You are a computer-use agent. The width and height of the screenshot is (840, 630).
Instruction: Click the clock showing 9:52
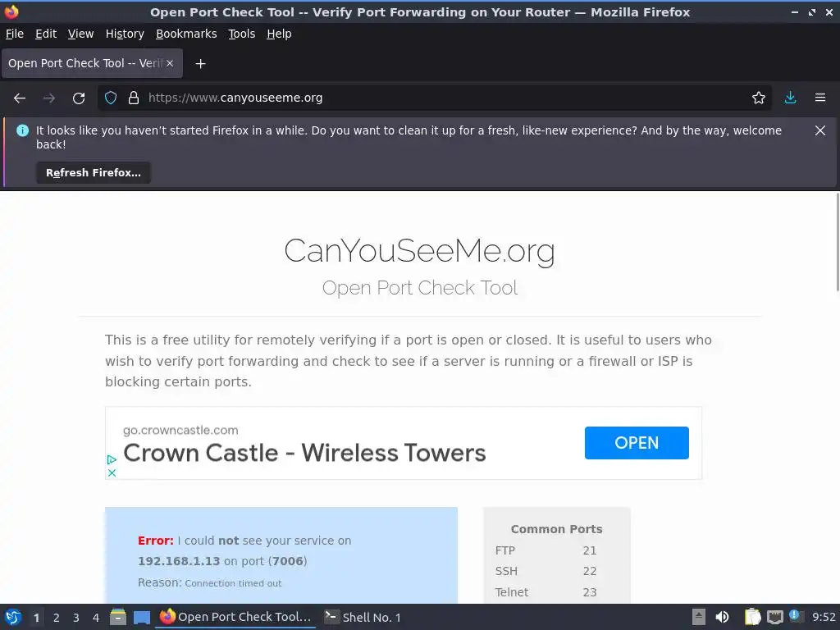824,617
